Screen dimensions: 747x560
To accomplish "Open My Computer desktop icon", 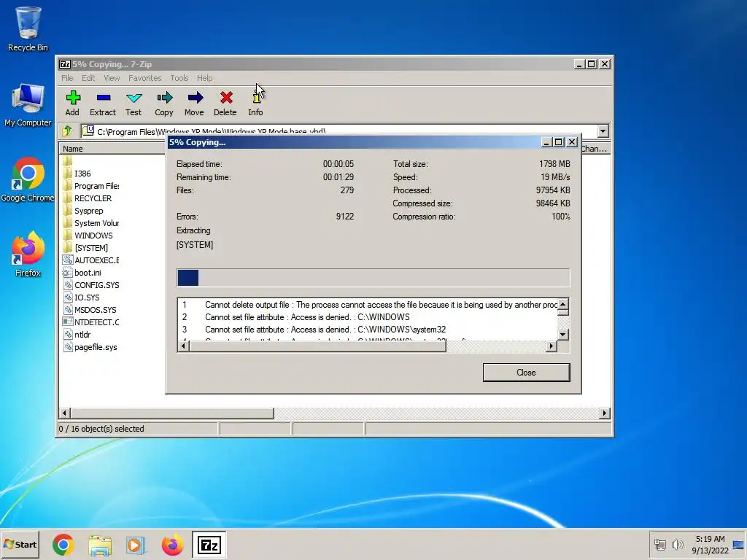I will [28, 105].
